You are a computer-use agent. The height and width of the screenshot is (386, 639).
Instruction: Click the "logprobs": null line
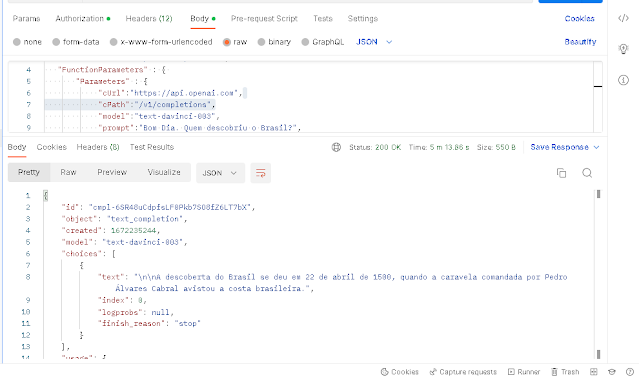click(x=136, y=312)
